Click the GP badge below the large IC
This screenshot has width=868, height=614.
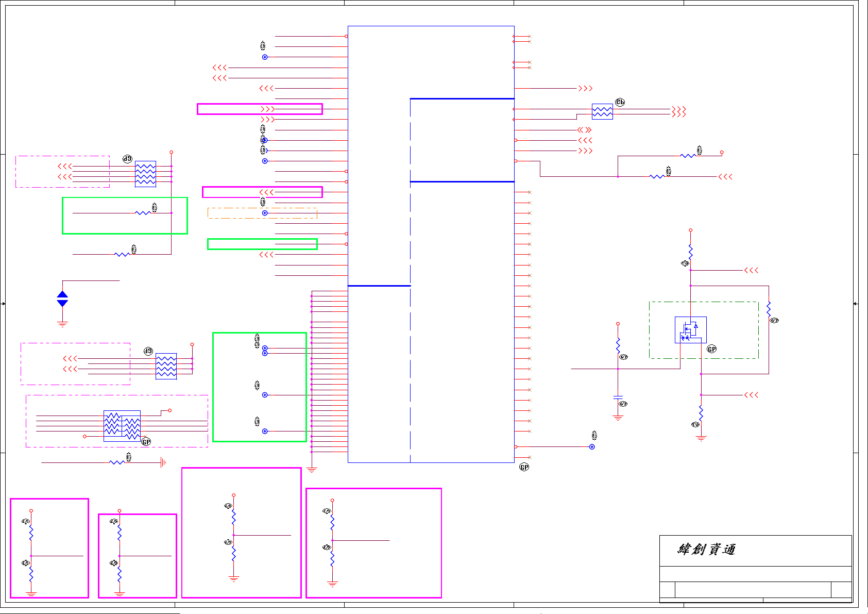point(524,467)
